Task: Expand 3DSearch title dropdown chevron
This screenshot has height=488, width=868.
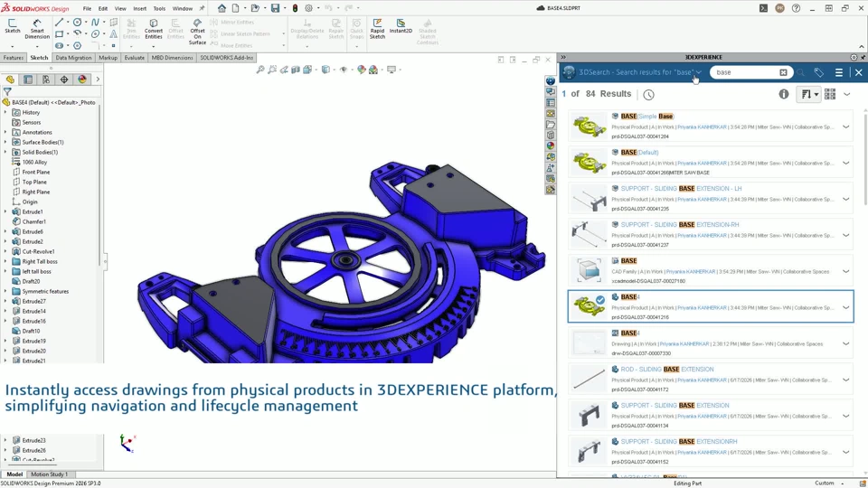Action: click(699, 72)
